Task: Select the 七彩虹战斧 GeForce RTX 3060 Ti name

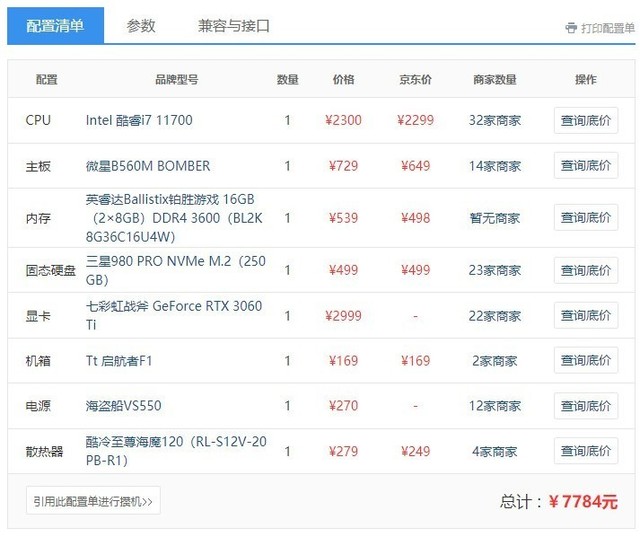Action: point(173,315)
